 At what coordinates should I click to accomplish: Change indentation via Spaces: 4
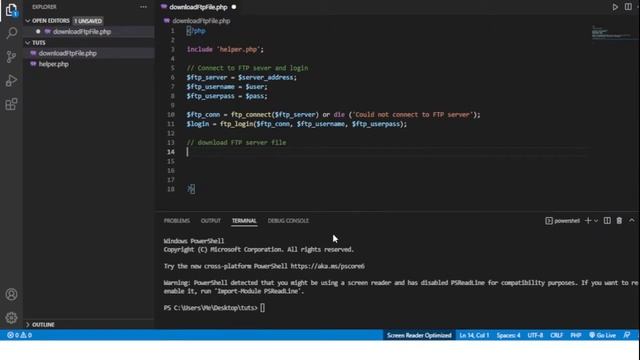tap(508, 335)
